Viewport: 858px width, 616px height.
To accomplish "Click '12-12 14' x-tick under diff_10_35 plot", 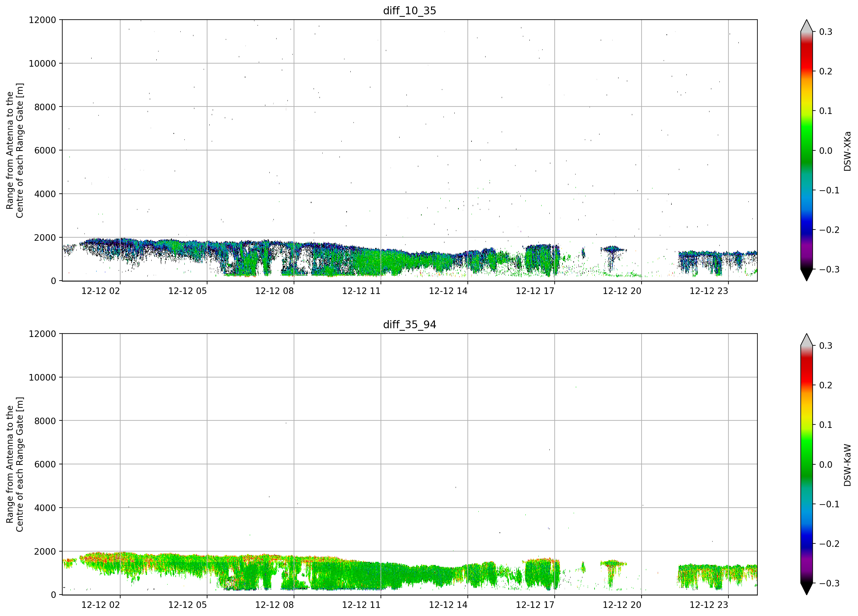I will [x=448, y=291].
